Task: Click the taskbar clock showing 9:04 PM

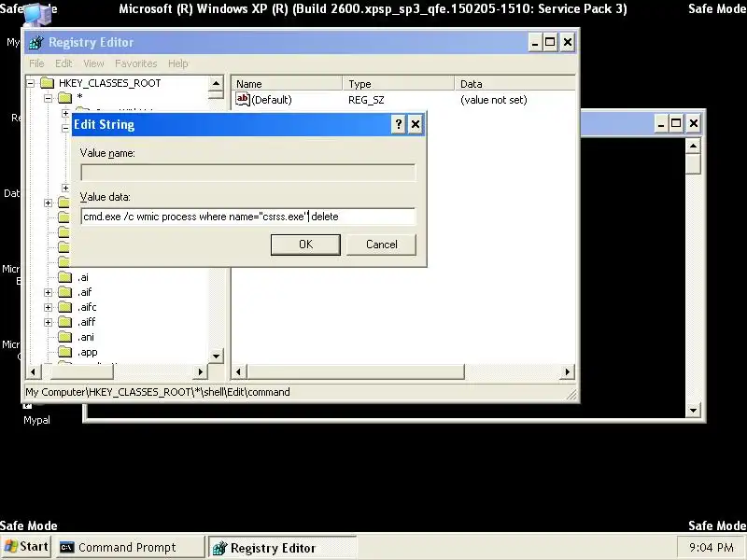Action: [x=712, y=548]
